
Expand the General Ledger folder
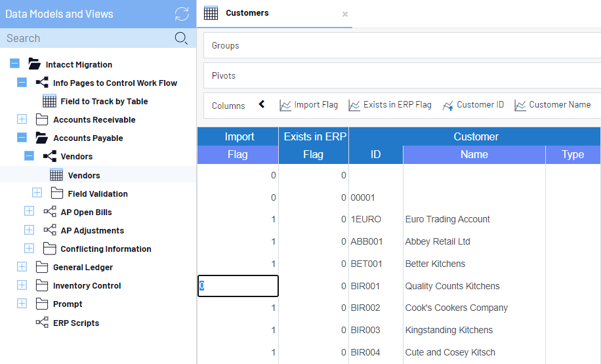point(22,267)
